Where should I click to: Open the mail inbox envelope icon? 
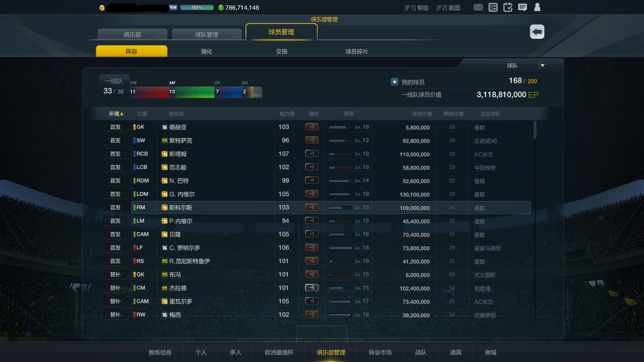coord(478,7)
